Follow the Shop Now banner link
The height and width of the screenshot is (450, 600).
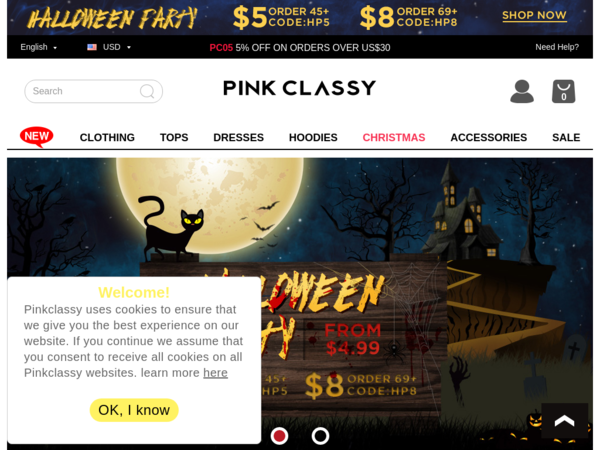tap(534, 15)
